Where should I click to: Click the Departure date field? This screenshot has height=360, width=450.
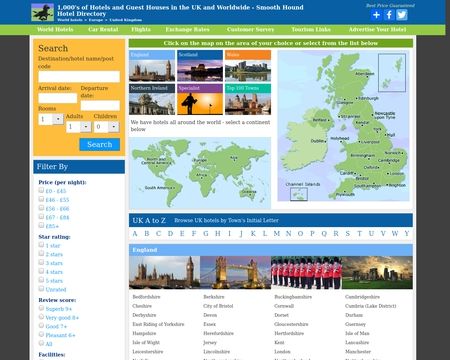pos(100,105)
